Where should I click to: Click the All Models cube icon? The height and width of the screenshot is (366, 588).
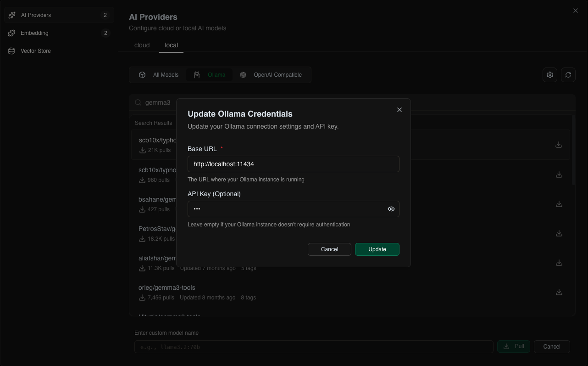click(142, 75)
